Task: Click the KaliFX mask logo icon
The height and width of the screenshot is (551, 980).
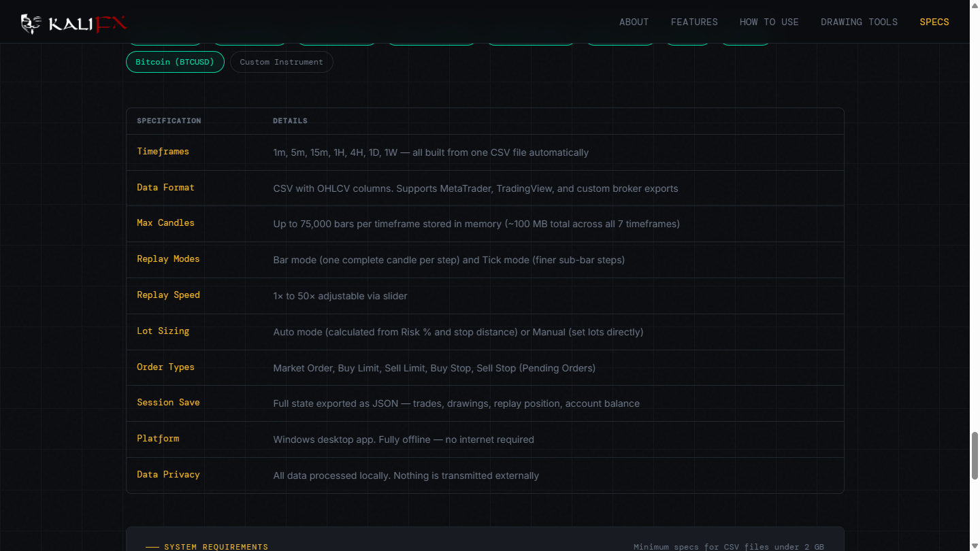Action: [x=31, y=24]
